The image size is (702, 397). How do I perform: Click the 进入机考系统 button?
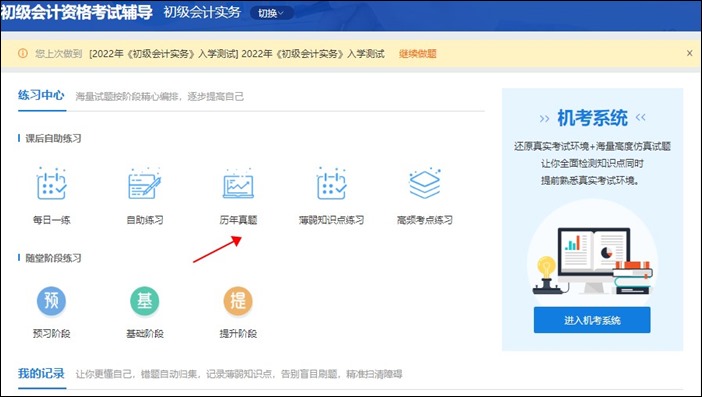point(592,320)
